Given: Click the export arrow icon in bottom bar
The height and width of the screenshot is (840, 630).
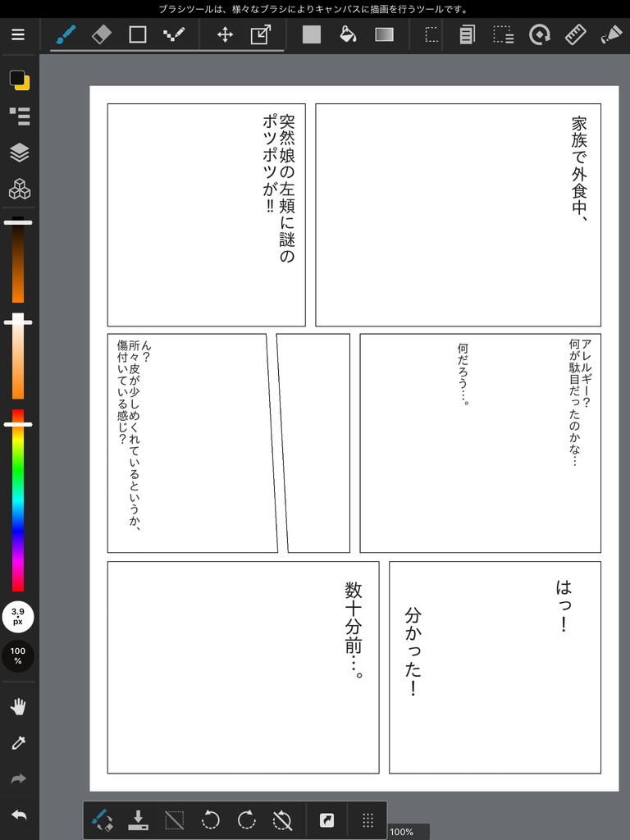Looking at the screenshot, I should [x=326, y=820].
